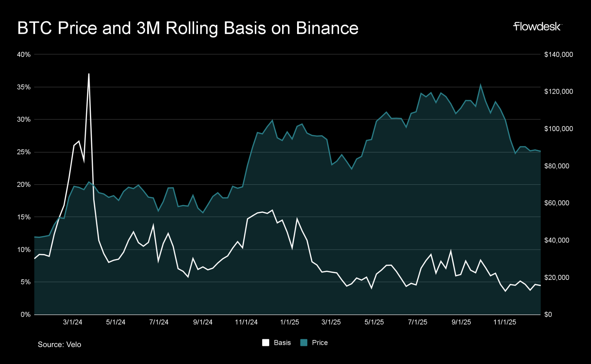The width and height of the screenshot is (591, 364).
Task: Click the 1/1/25 x-axis date label
Action: point(289,322)
